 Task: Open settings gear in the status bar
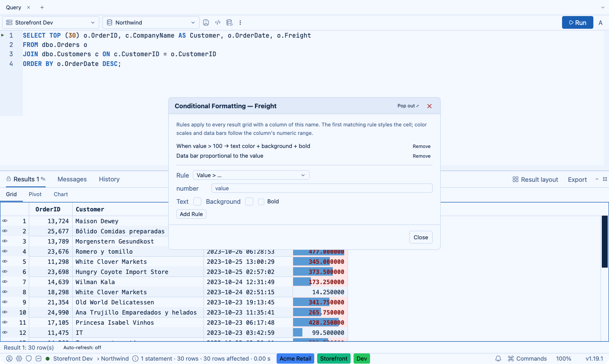tap(19, 359)
